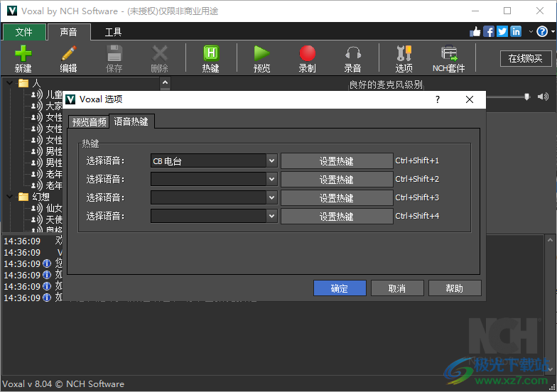
Task: Click the 编辑 (Edit) pencil icon
Action: [x=68, y=58]
